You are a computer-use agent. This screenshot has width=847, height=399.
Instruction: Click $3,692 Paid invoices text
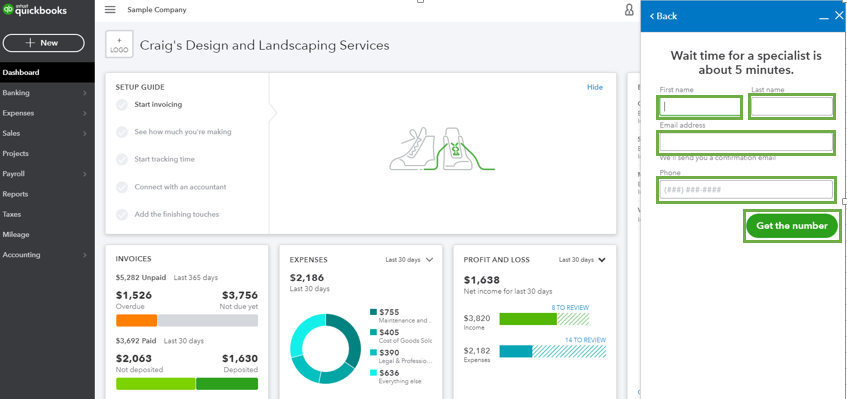coord(136,341)
